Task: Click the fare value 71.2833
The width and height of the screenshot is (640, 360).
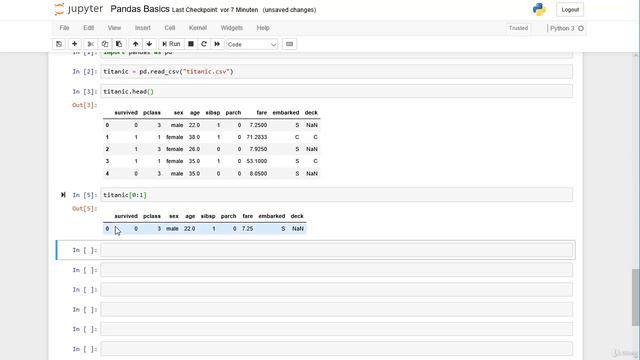Action: click(257, 137)
